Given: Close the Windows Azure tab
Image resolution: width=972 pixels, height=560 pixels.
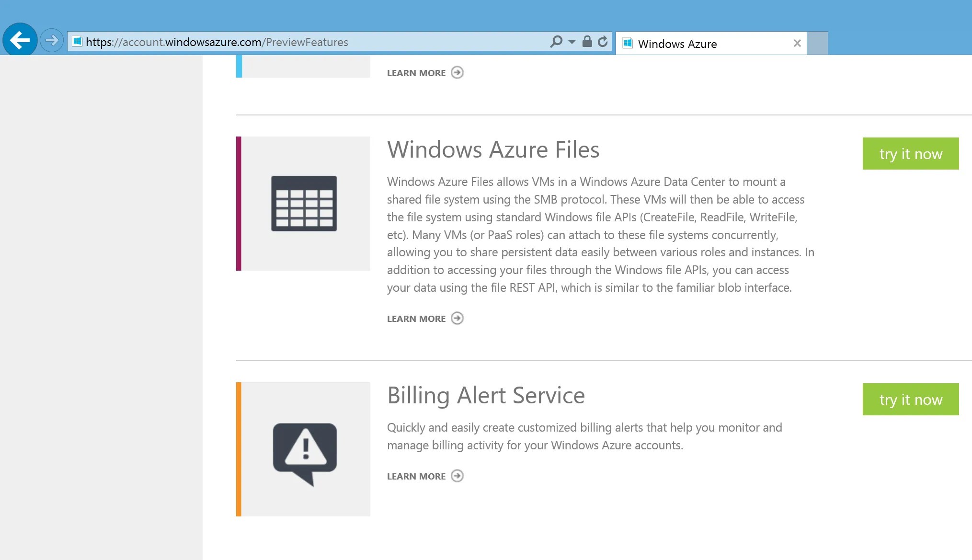Looking at the screenshot, I should coord(797,44).
